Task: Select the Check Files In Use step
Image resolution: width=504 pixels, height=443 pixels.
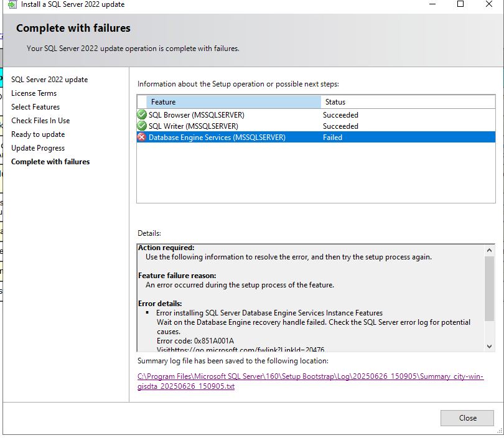Action: [x=40, y=121]
